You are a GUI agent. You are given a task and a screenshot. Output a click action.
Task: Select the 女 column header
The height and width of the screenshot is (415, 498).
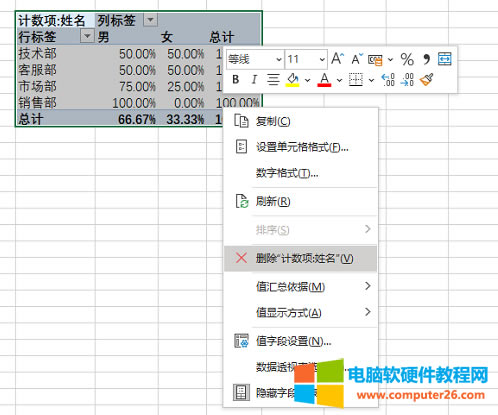click(x=183, y=37)
